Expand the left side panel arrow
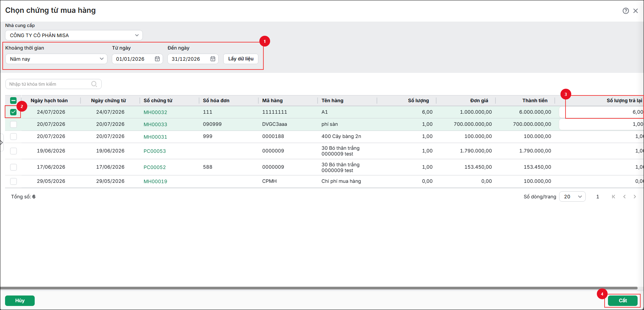This screenshot has height=310, width=644. tap(2, 142)
